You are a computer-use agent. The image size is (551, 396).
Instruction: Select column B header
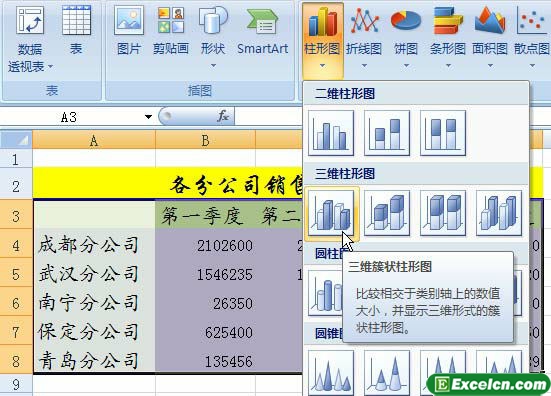tap(206, 141)
